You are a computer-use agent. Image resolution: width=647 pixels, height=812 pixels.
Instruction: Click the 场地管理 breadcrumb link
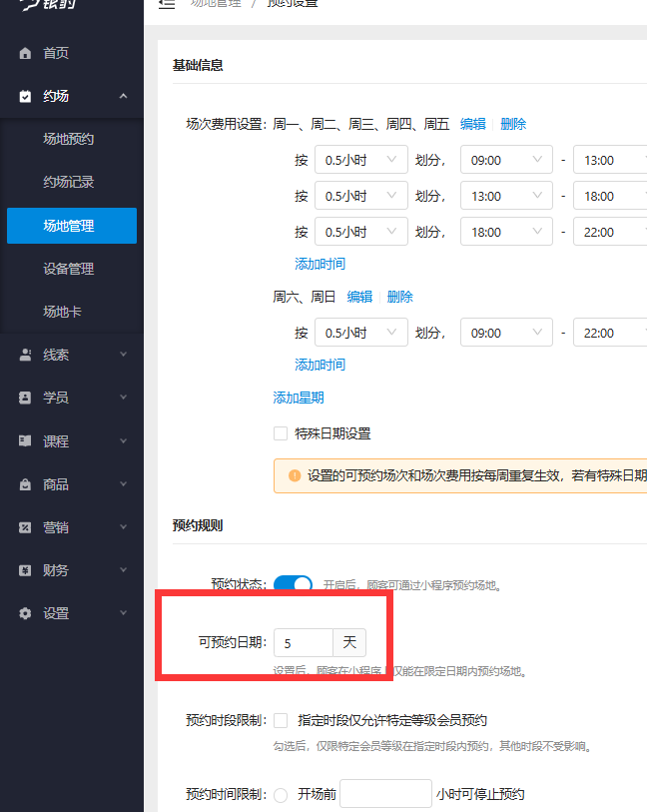pyautogui.click(x=216, y=3)
